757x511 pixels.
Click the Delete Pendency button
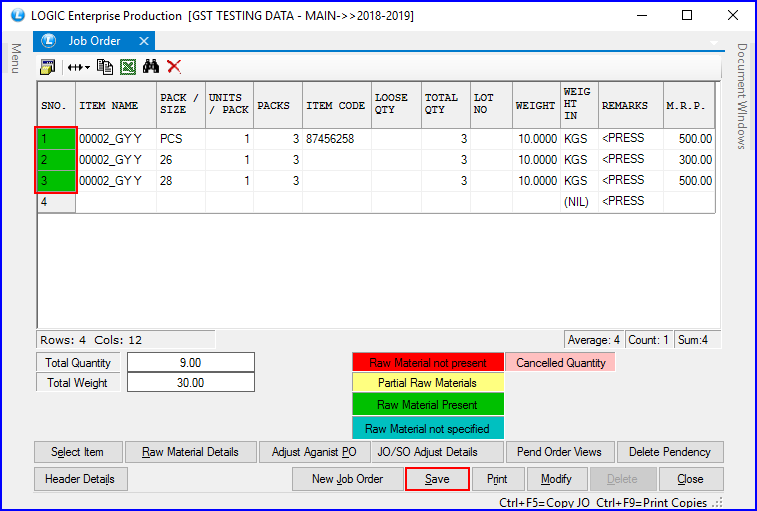pos(670,452)
